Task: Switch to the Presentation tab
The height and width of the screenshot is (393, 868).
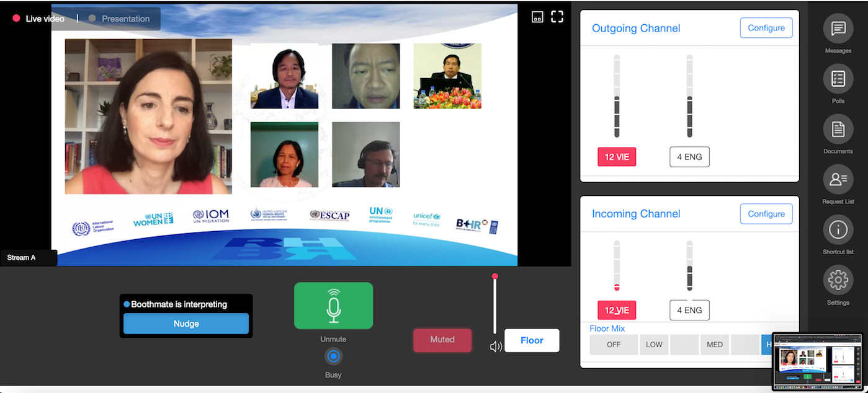Action: point(125,19)
